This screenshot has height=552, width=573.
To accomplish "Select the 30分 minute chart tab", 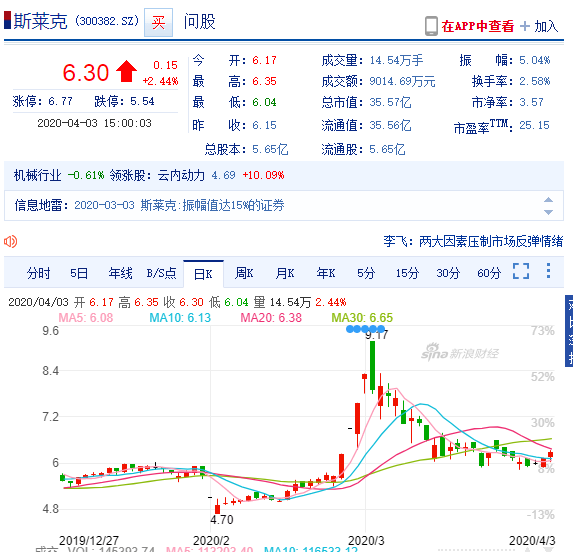I will (x=448, y=273).
